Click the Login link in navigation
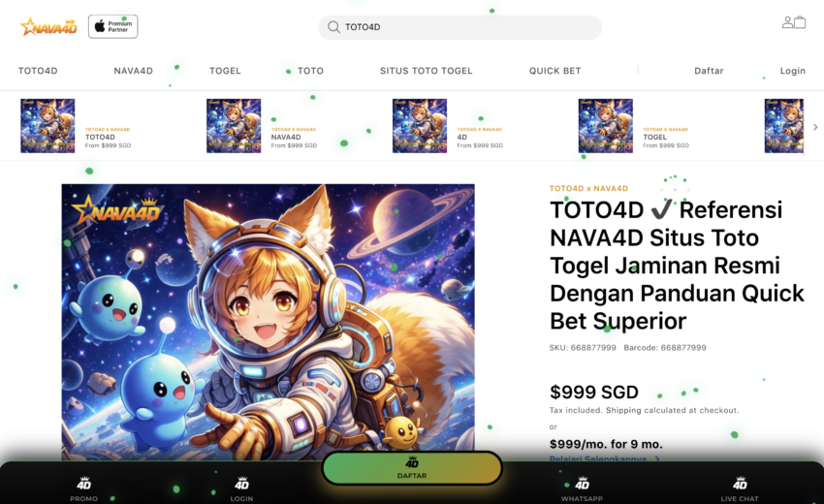The width and height of the screenshot is (824, 504). click(792, 71)
